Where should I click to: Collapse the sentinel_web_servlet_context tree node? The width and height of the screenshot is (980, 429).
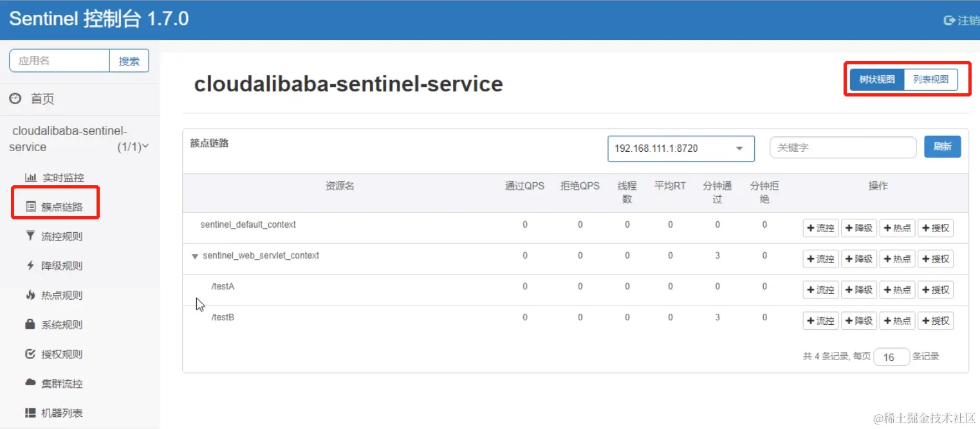[x=195, y=257]
